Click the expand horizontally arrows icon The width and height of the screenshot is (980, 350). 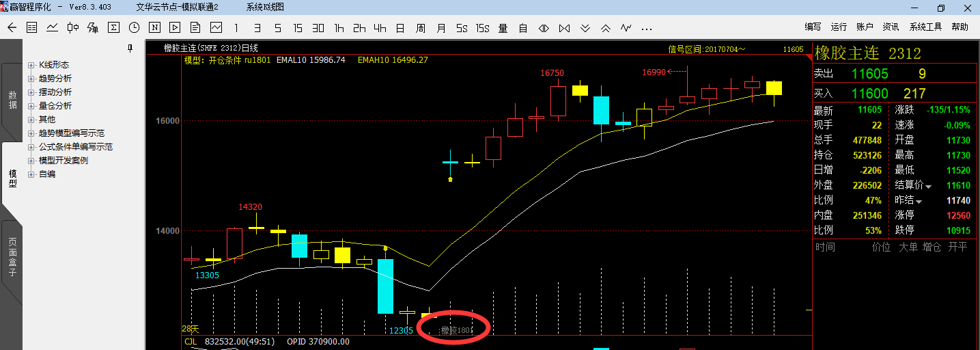click(x=544, y=28)
